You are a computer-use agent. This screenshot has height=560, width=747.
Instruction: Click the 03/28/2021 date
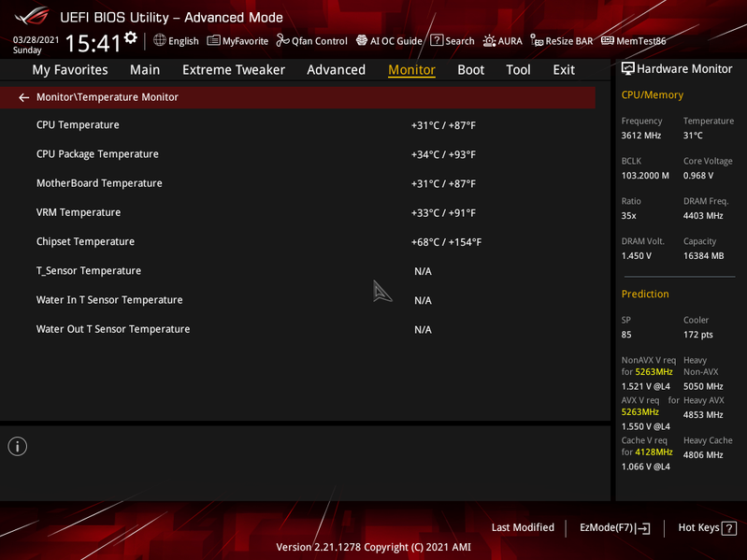(x=36, y=40)
